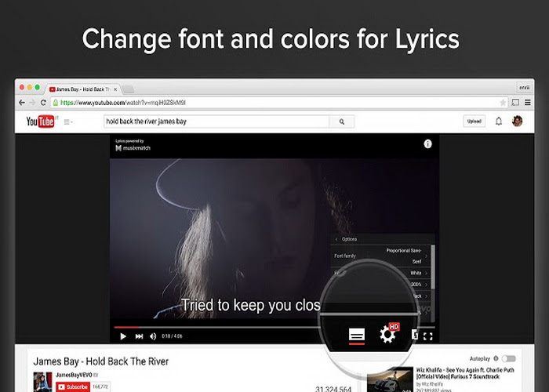Toggle the subtitles/lyrics button

357,336
